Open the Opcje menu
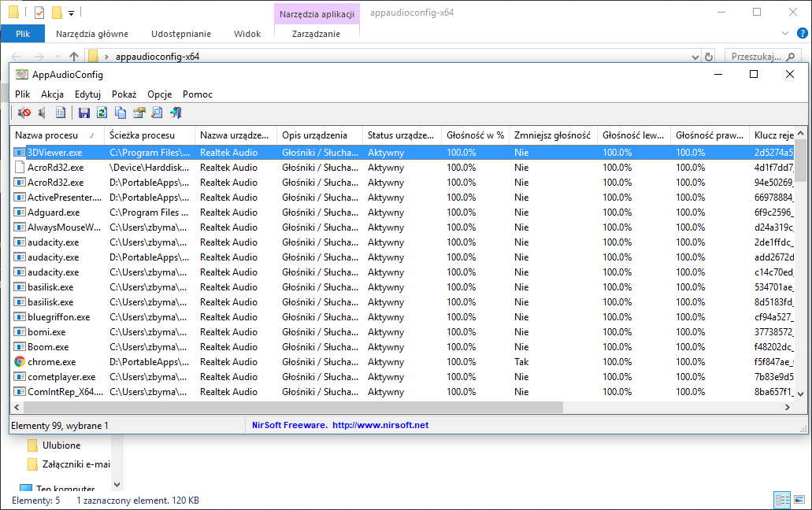Image resolution: width=812 pixels, height=510 pixels. coord(160,94)
